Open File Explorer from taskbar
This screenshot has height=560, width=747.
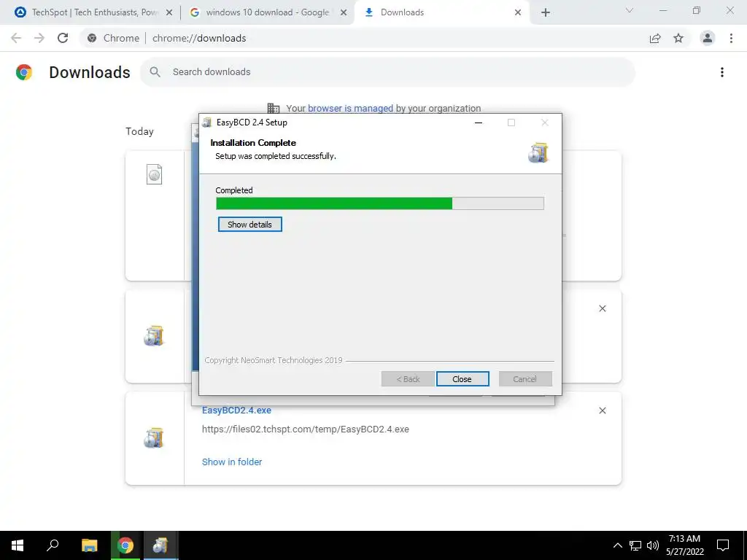tap(89, 545)
